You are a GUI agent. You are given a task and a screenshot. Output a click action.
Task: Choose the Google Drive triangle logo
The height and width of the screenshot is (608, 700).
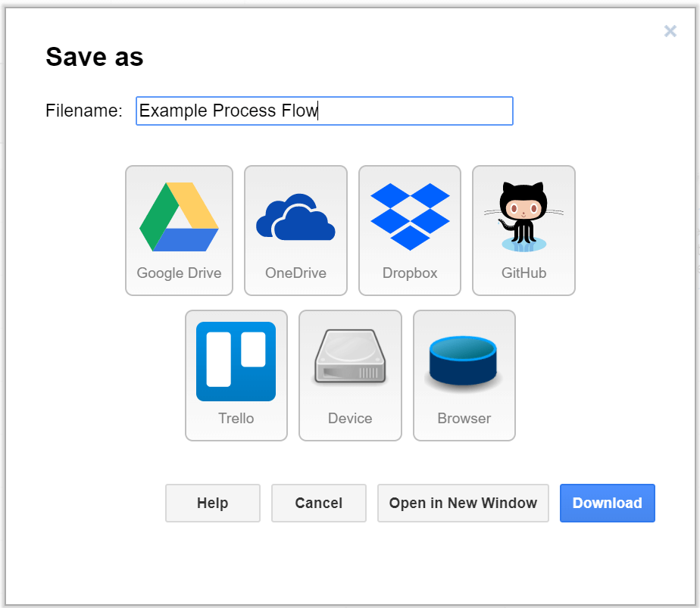pyautogui.click(x=179, y=217)
